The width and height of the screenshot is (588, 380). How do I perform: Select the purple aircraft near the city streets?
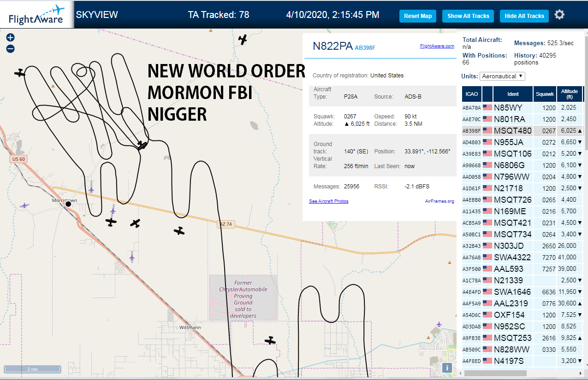439,325
